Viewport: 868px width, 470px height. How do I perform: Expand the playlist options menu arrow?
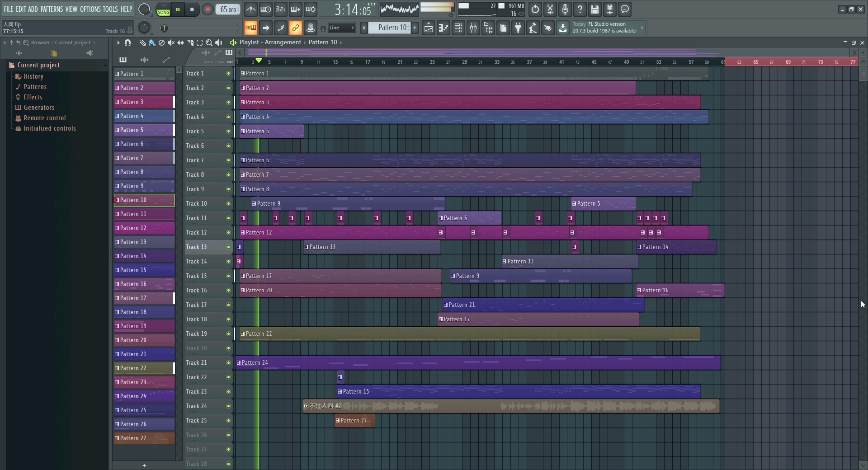click(118, 42)
